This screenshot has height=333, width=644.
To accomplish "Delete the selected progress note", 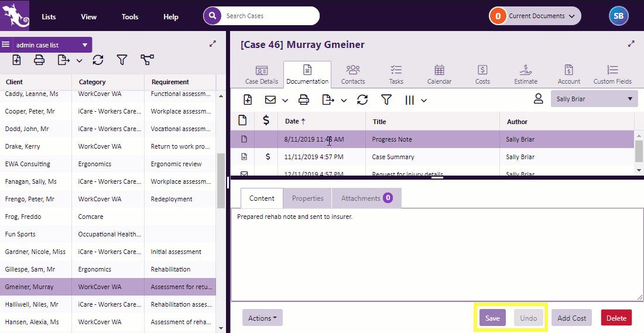I will pyautogui.click(x=616, y=318).
